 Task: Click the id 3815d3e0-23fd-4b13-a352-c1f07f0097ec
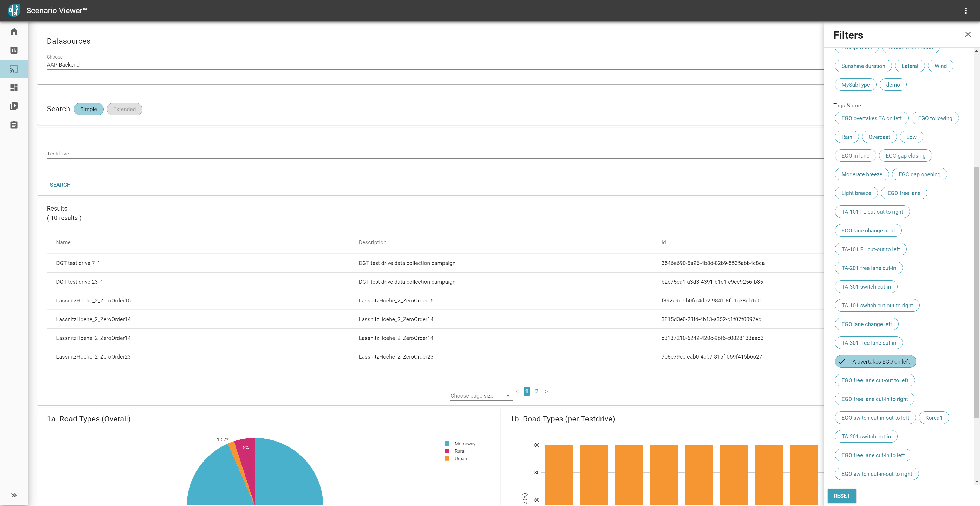point(711,319)
